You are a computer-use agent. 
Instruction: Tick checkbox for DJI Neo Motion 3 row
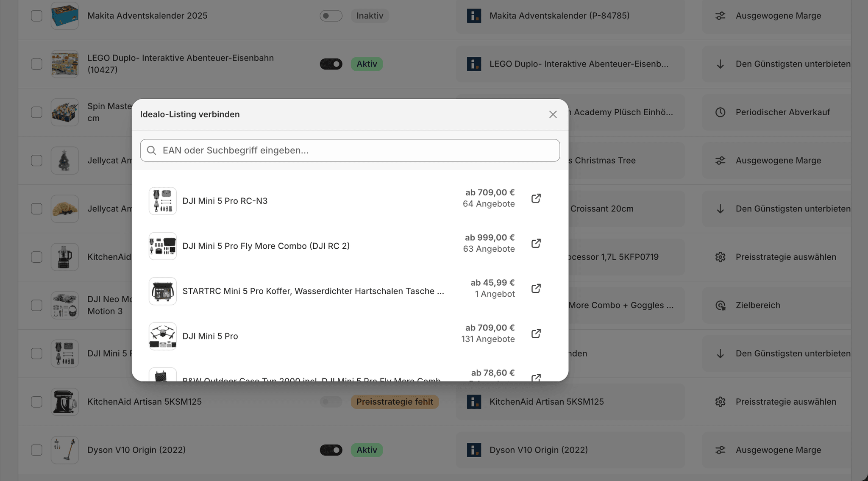point(36,305)
